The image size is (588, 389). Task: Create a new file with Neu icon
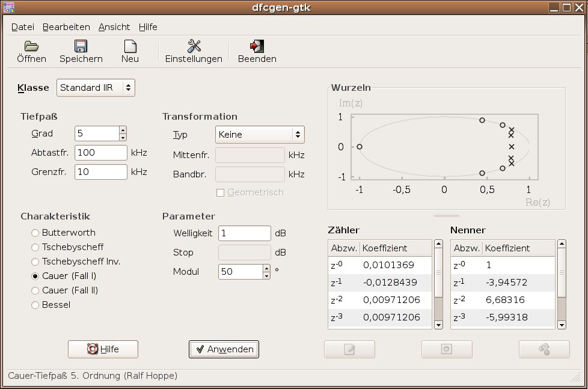click(129, 46)
